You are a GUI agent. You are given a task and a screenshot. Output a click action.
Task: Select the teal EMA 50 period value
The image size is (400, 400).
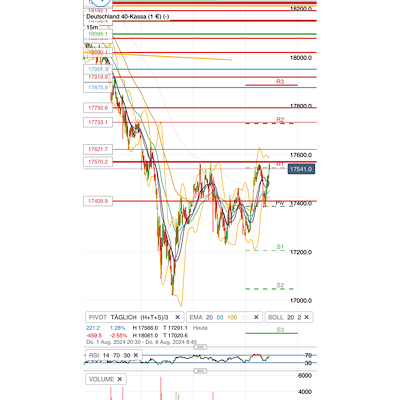pos(220,317)
